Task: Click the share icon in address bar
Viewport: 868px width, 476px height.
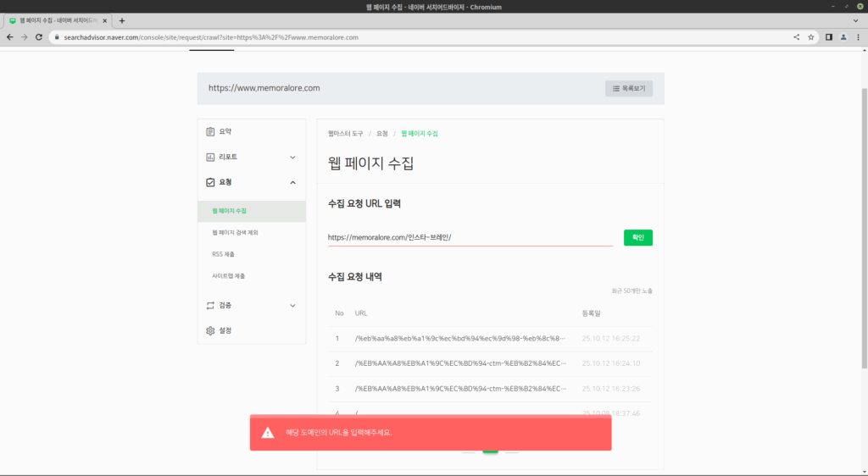Action: [796, 37]
